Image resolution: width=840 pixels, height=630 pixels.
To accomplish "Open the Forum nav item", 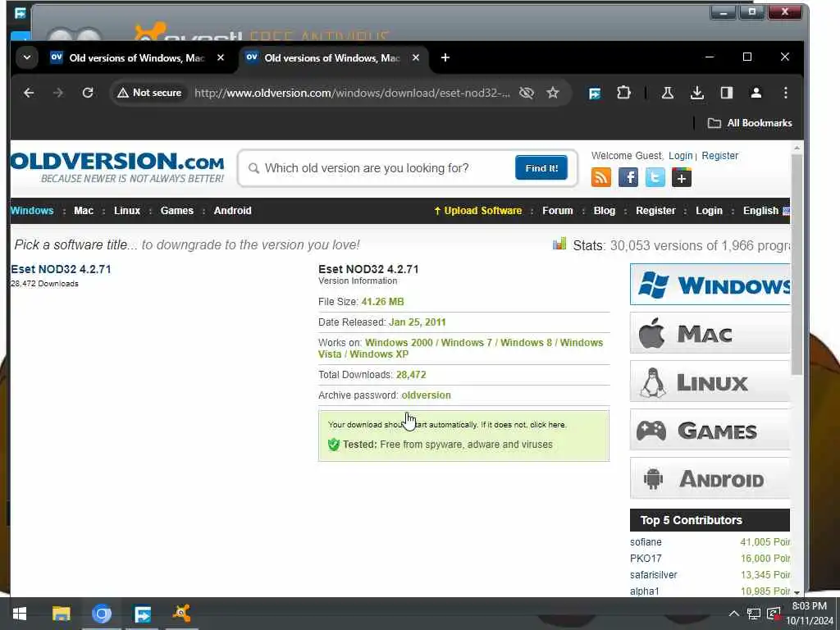I will [557, 211].
